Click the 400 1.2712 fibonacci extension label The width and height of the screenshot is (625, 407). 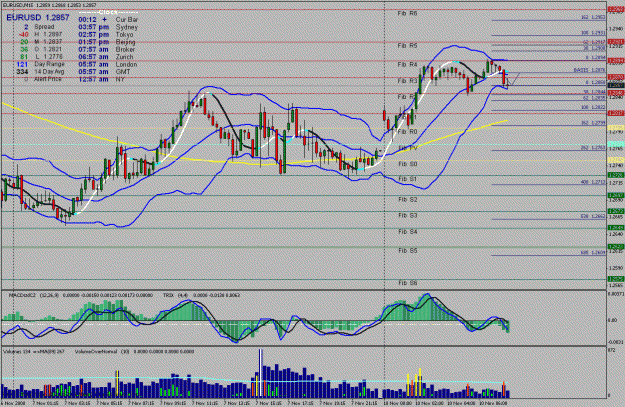click(593, 182)
